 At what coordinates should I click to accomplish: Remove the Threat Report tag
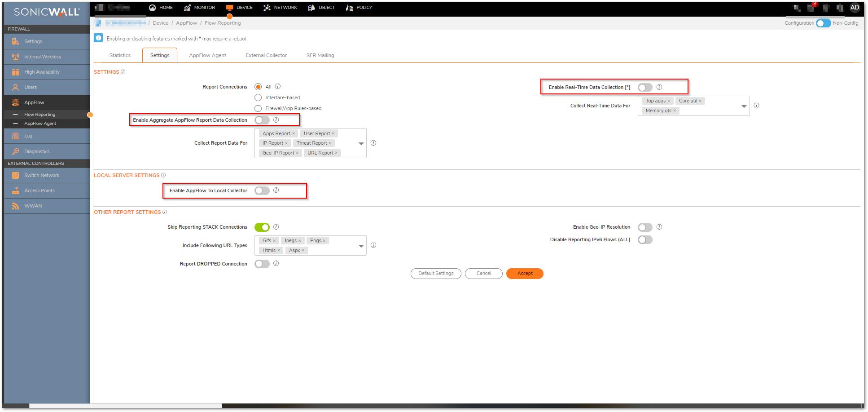click(x=330, y=143)
